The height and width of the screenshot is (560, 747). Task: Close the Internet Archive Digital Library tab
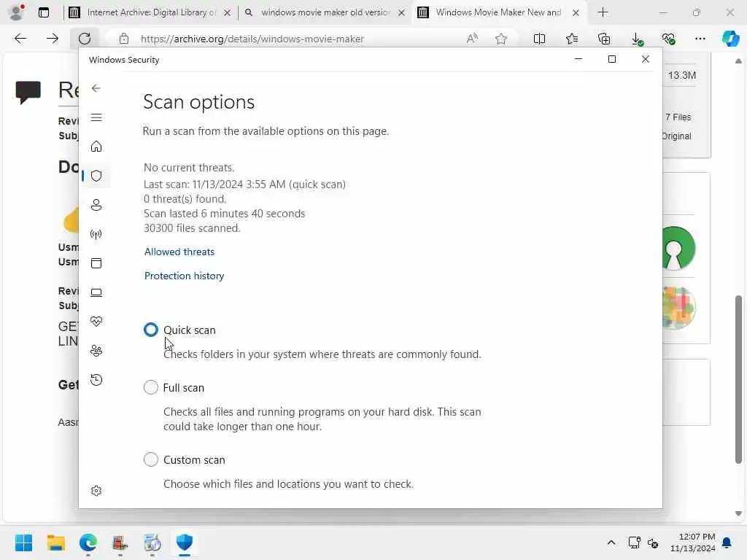(x=228, y=13)
